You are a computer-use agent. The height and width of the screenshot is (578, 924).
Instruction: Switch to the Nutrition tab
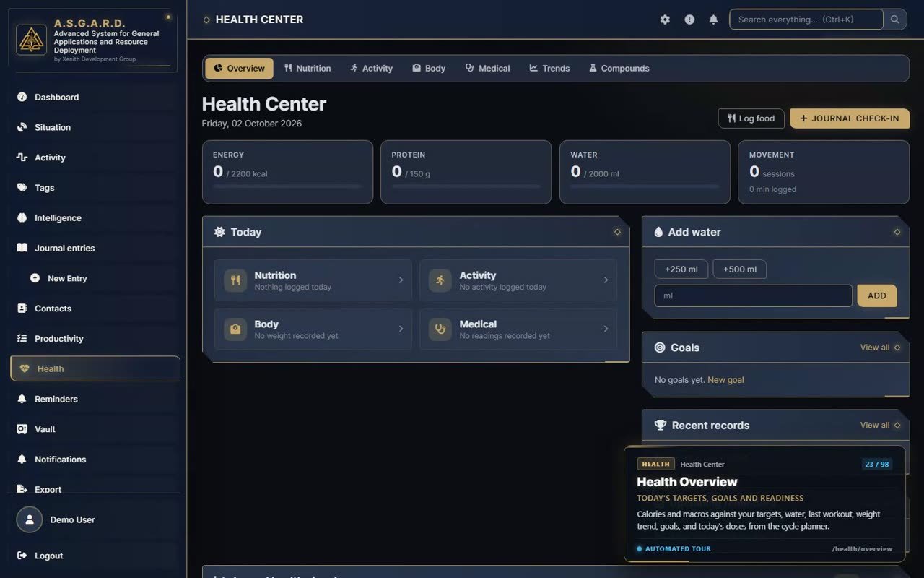[x=308, y=69]
